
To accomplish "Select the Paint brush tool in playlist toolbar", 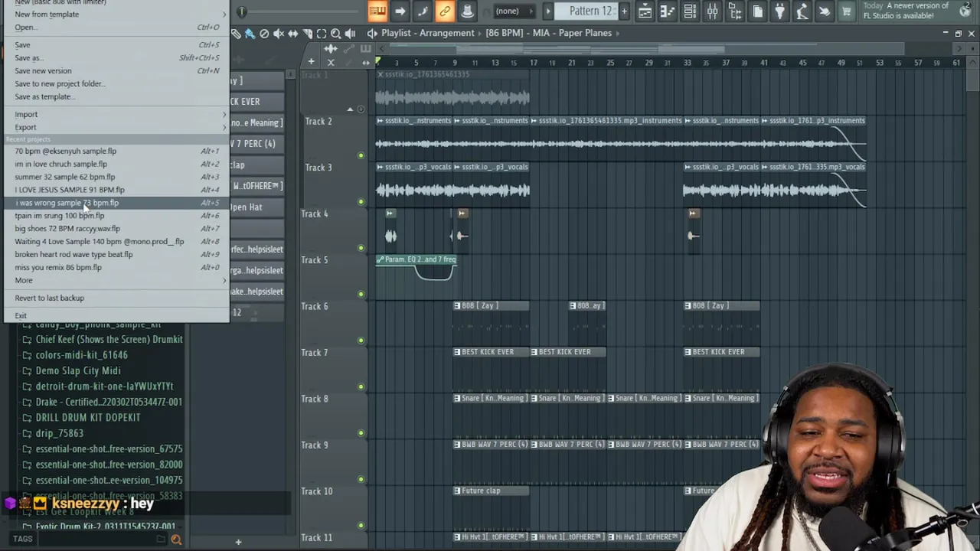I will coord(250,34).
